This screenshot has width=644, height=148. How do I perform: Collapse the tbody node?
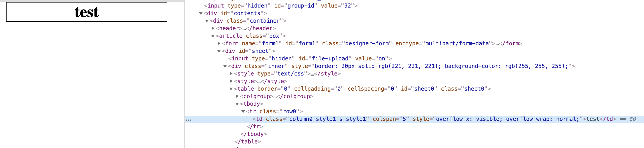237,104
